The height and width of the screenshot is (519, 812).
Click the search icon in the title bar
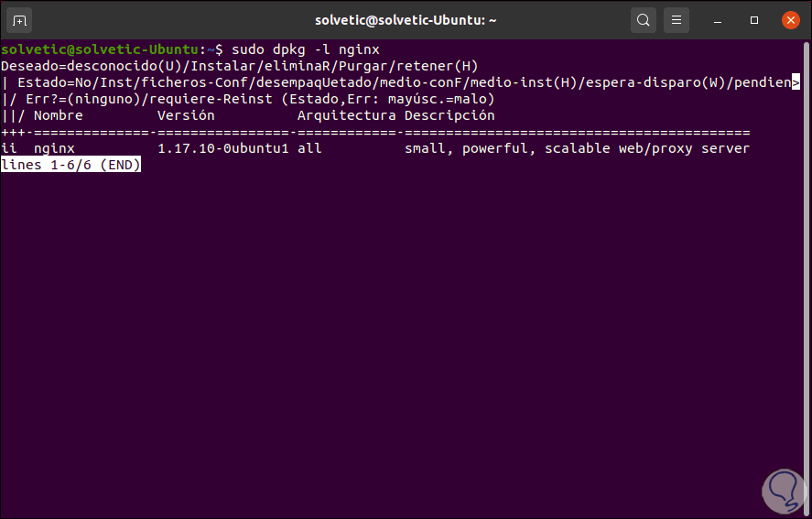click(x=644, y=19)
